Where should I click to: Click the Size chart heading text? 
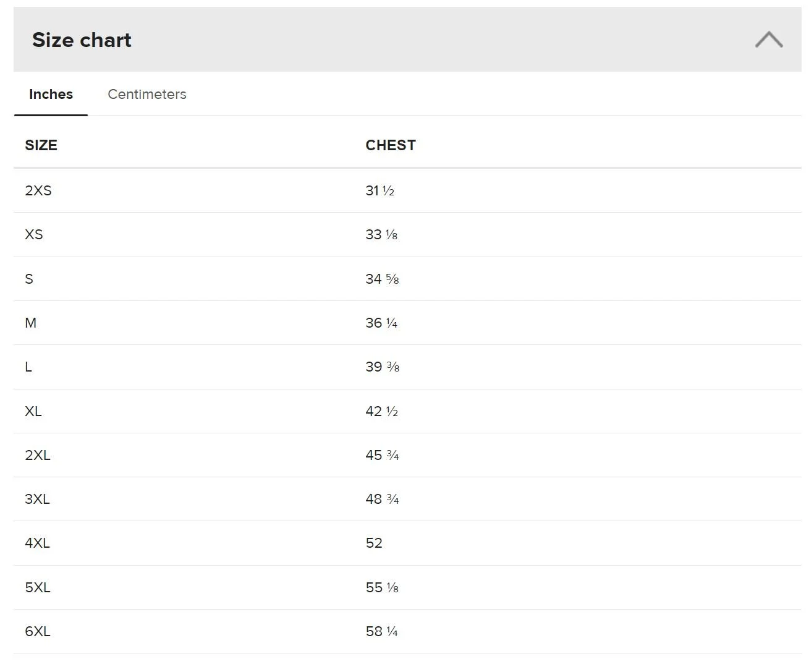[82, 40]
